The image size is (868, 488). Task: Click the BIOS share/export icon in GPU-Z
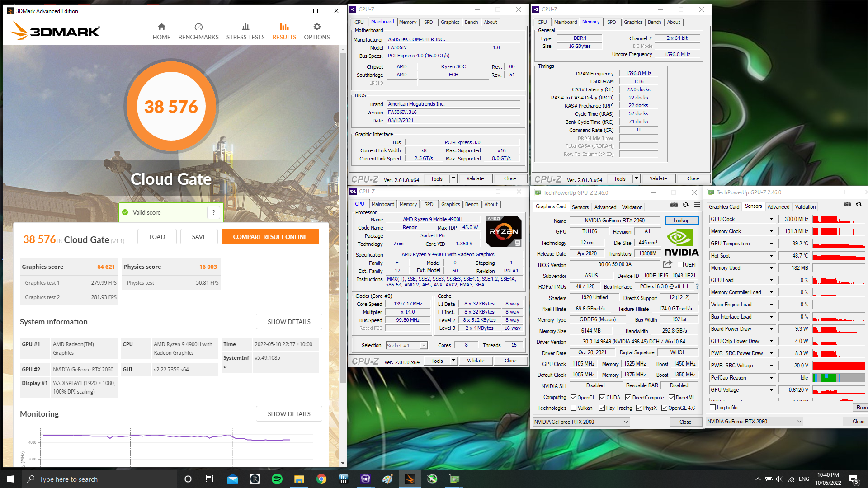667,264
